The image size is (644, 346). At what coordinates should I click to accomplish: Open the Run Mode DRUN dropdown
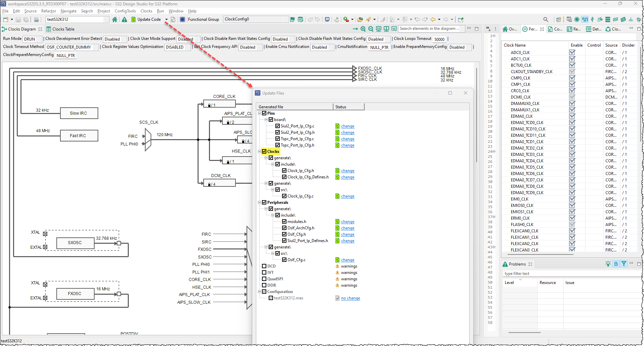tap(32, 39)
